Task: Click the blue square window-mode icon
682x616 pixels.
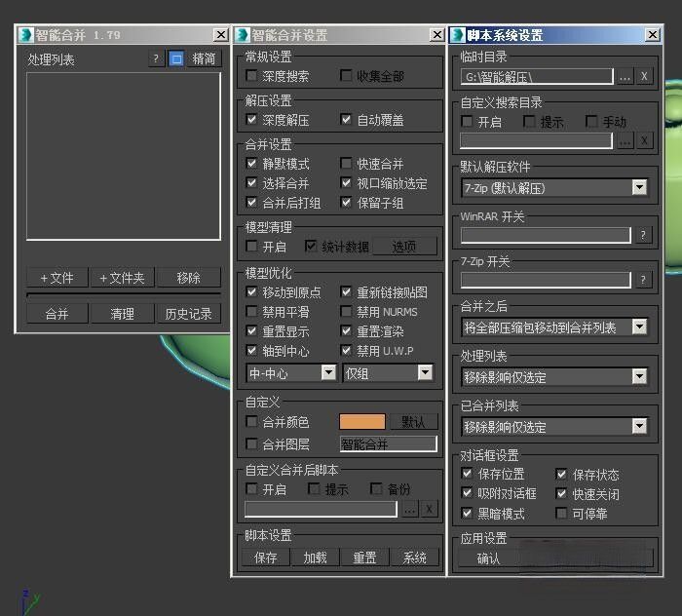Action: pos(176,58)
